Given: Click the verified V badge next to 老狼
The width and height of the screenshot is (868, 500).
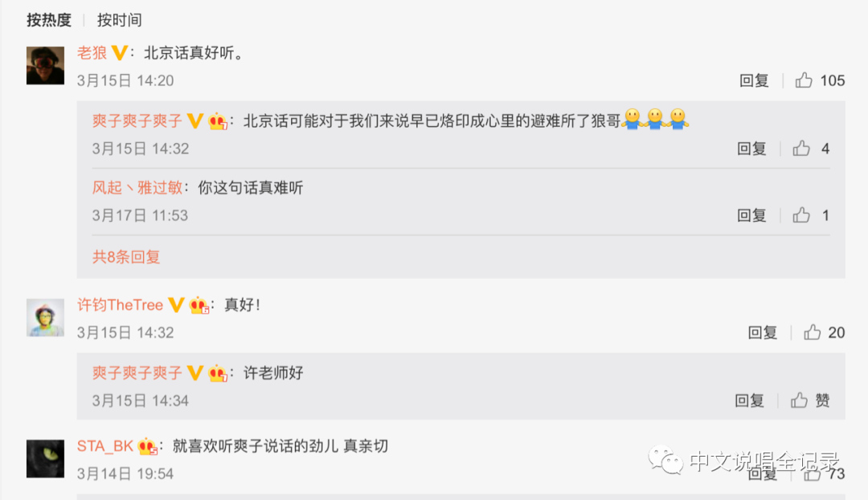Looking at the screenshot, I should [120, 52].
